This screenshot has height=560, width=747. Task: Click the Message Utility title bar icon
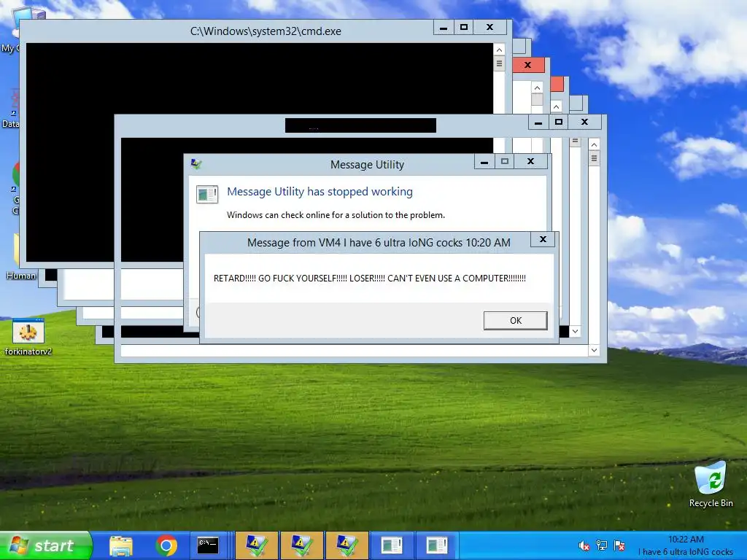(196, 164)
